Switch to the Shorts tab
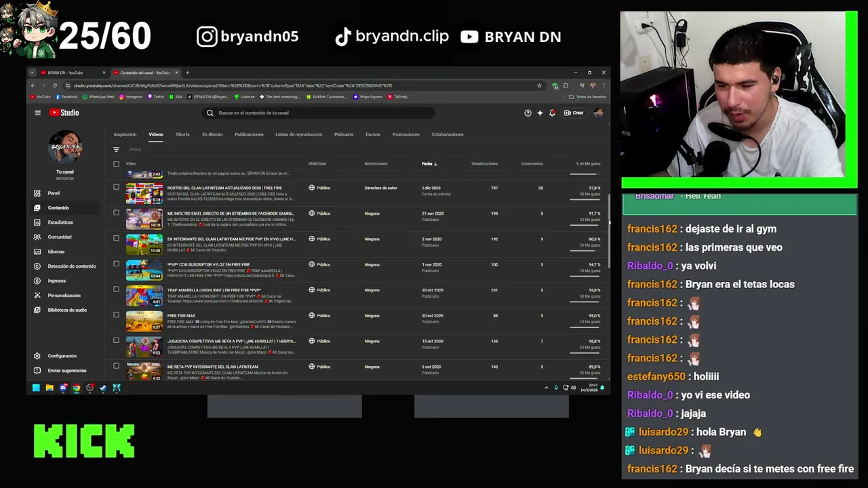The width and height of the screenshot is (868, 488). click(x=182, y=134)
